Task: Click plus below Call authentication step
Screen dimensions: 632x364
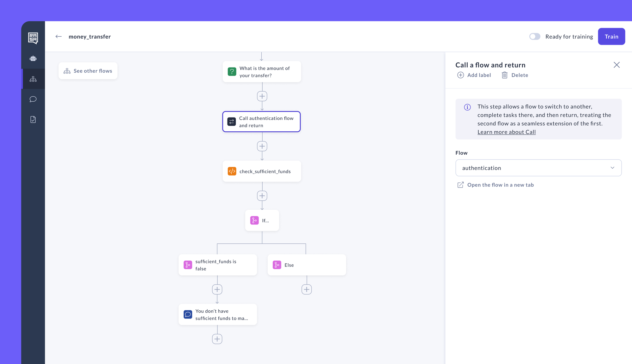Action: click(x=262, y=146)
